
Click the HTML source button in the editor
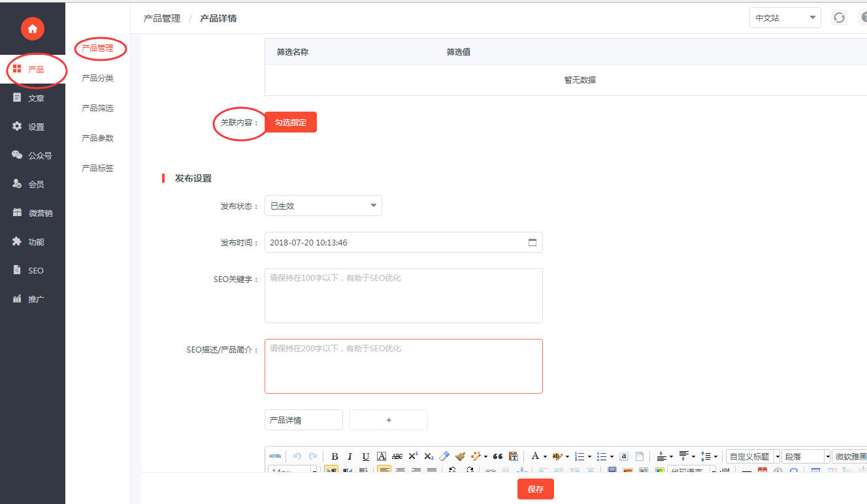(x=275, y=456)
